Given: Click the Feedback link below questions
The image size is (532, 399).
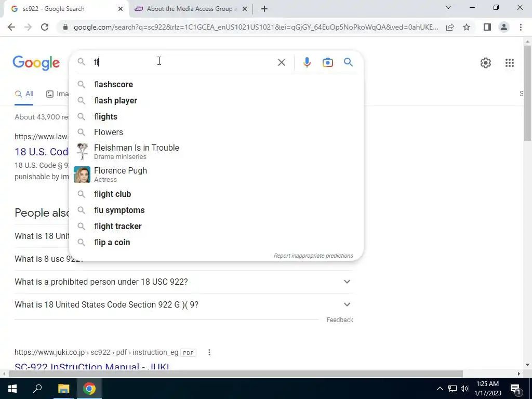Looking at the screenshot, I should point(340,320).
